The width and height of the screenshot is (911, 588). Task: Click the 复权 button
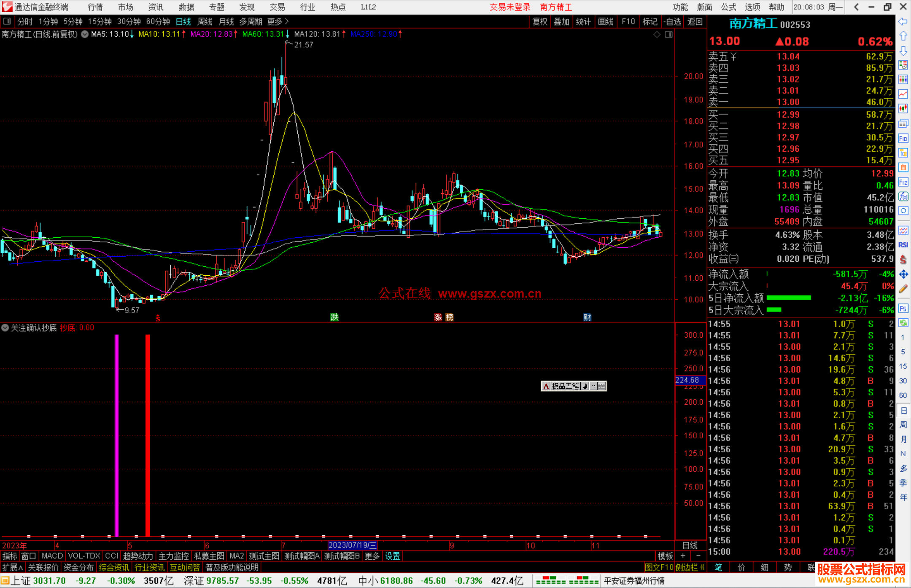pos(539,21)
